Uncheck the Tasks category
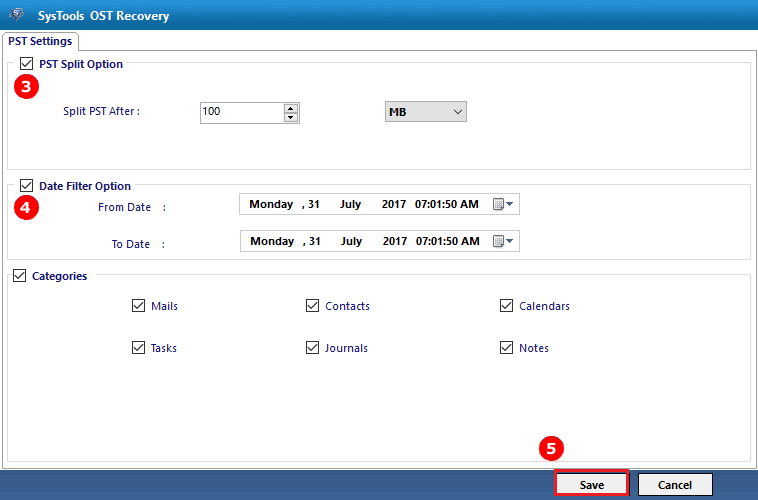The image size is (758, 500). click(x=138, y=348)
